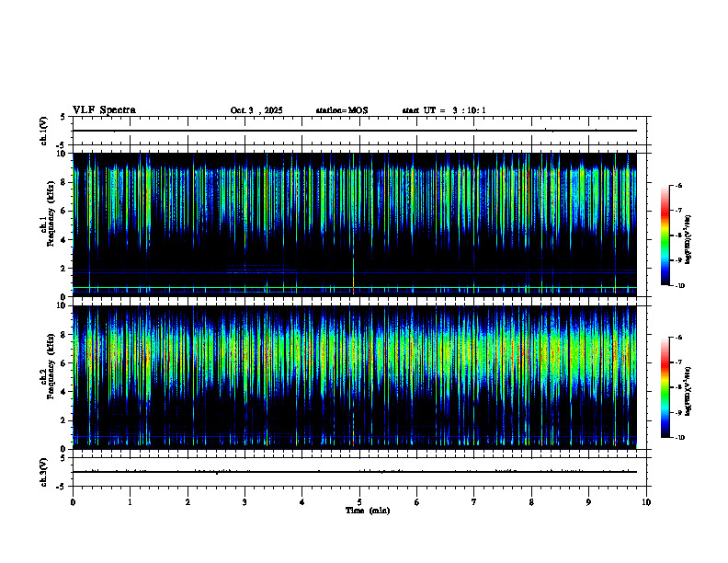Image resolution: width=728 pixels, height=563 pixels.
Task: Click the 'start UT = 3:10:1' label
Action: [x=444, y=110]
